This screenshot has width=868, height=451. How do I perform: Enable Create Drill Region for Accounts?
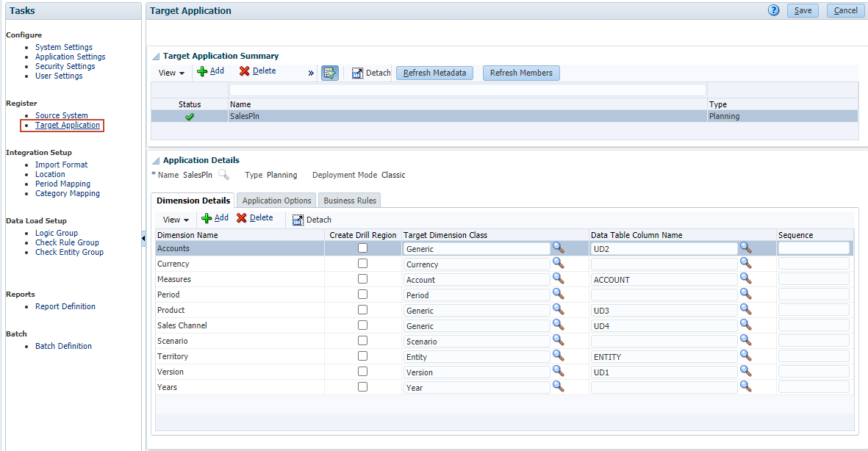[362, 248]
